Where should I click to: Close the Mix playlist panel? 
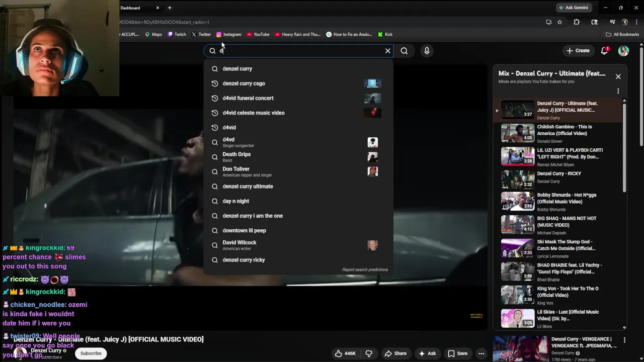point(618,76)
